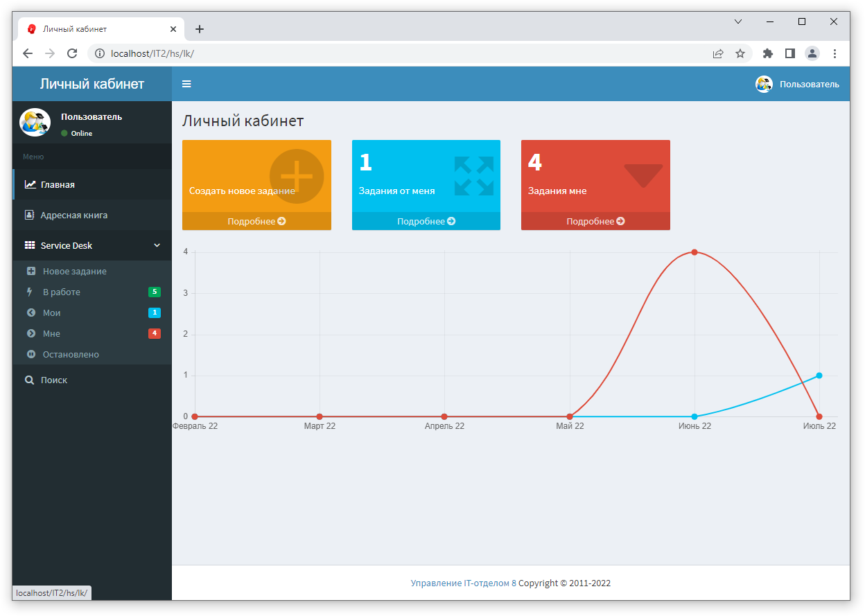Click the browser extensions puzzle icon
Image resolution: width=865 pixels, height=616 pixels.
point(767,53)
